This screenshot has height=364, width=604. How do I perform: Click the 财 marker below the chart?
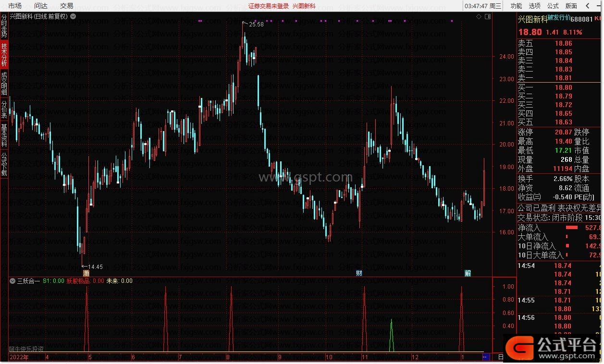coord(359,273)
